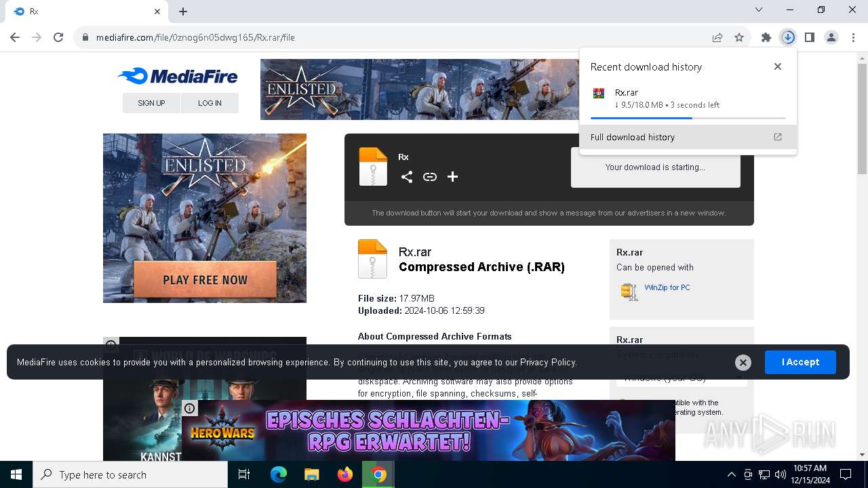This screenshot has height=488, width=868.
Task: Share this page icon in address bar
Action: (x=717, y=38)
